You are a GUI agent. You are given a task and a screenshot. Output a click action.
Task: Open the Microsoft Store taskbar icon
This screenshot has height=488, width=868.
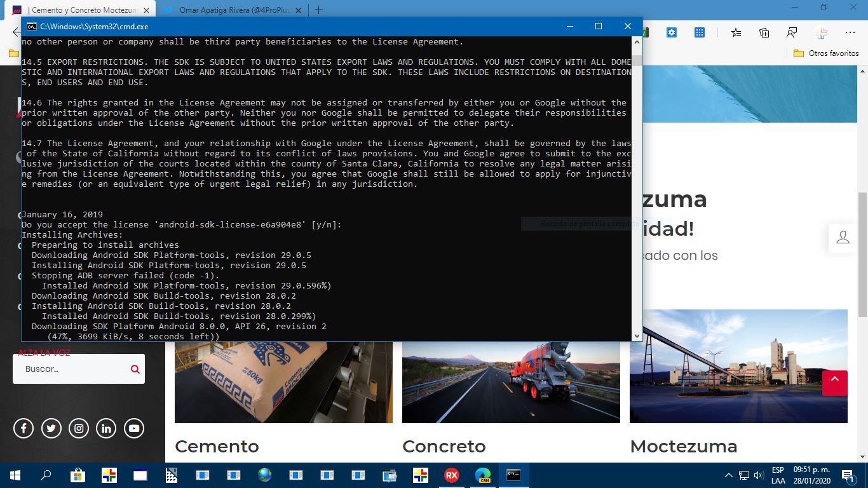tap(78, 475)
